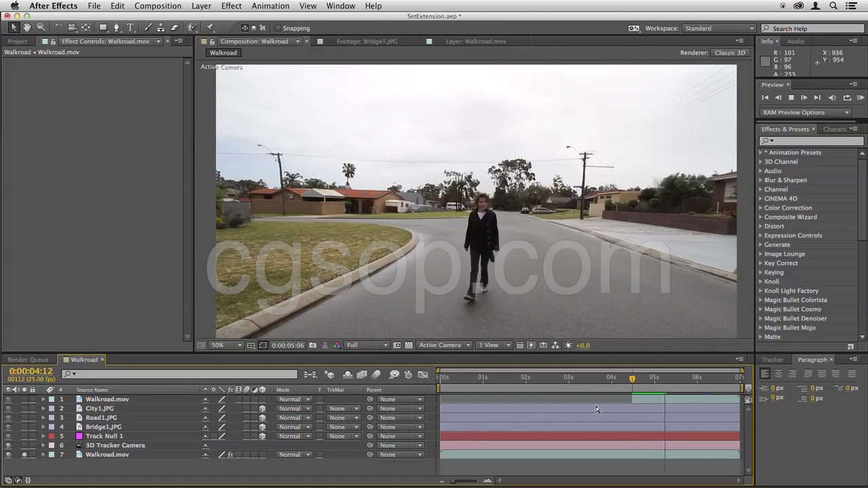
Task: Jump to first frame in Preview panel
Action: pos(766,98)
